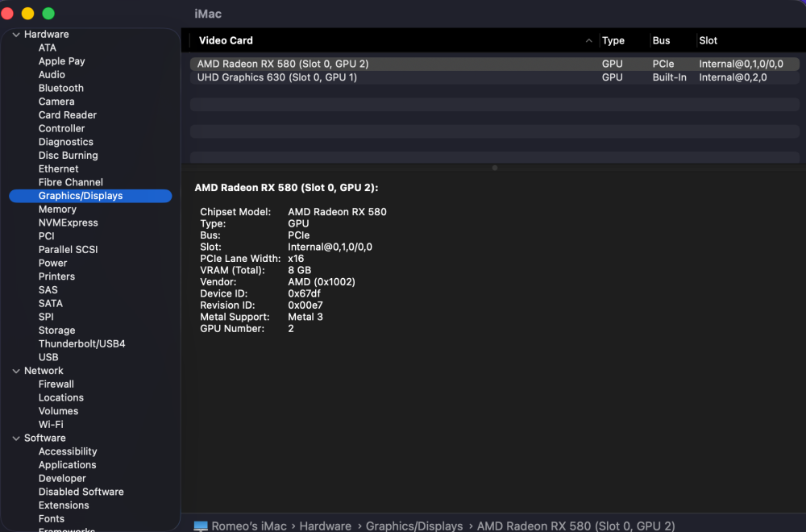Screen dimensions: 806x532
Task: Open Memory hardware info
Action: click(57, 210)
